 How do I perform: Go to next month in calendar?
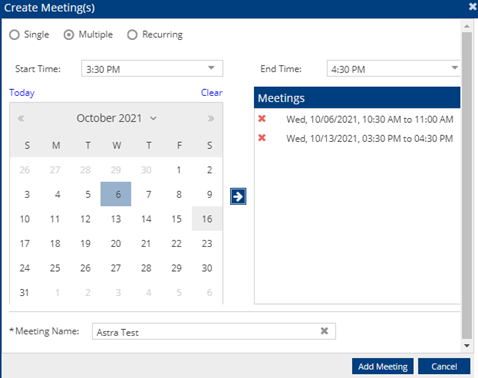coord(211,118)
